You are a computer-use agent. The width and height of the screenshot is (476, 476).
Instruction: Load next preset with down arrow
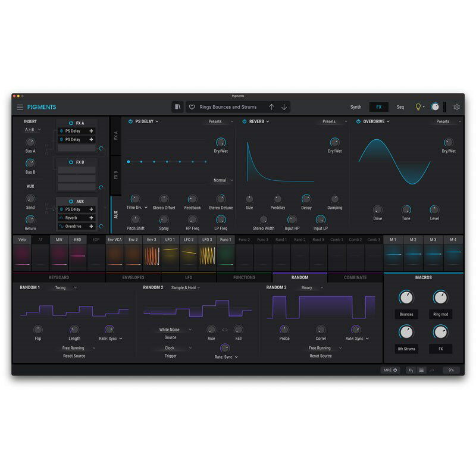coord(284,107)
